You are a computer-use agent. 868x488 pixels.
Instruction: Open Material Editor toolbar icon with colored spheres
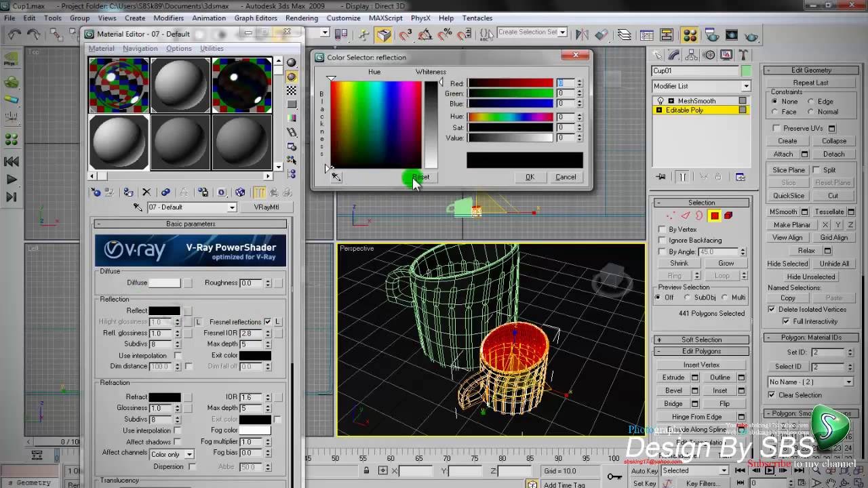(690, 35)
